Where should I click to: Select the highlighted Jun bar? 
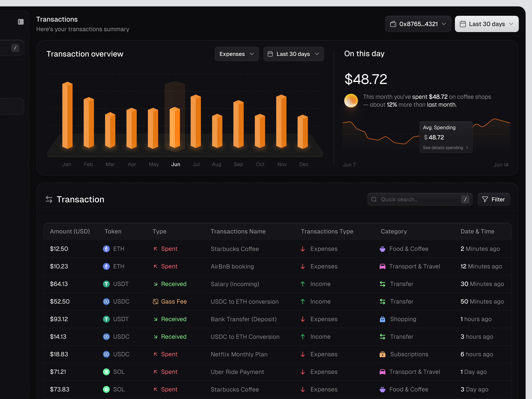pyautogui.click(x=175, y=127)
